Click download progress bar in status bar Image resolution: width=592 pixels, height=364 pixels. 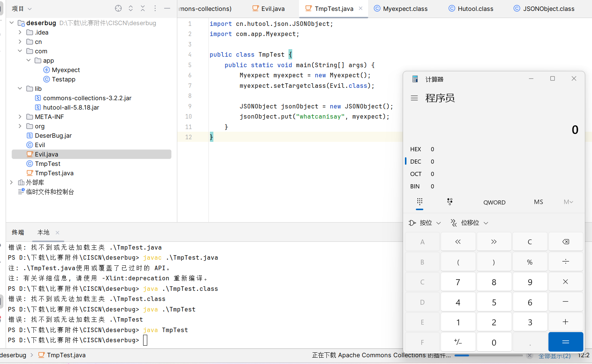[488, 355]
